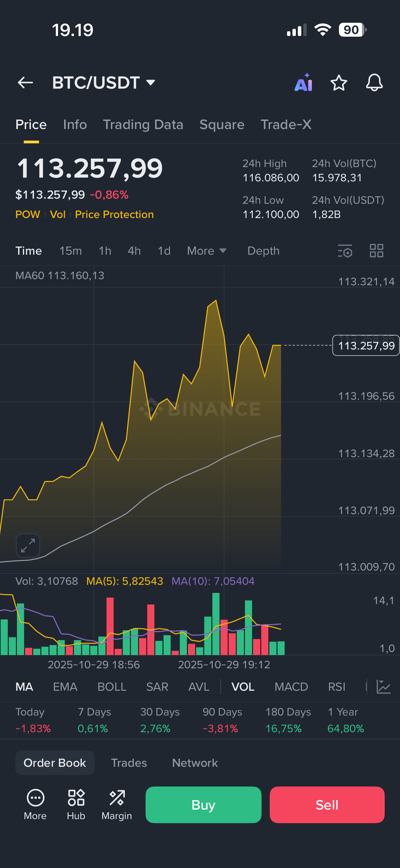Tap the MA(10) volume value
This screenshot has height=868, width=400.
(213, 581)
